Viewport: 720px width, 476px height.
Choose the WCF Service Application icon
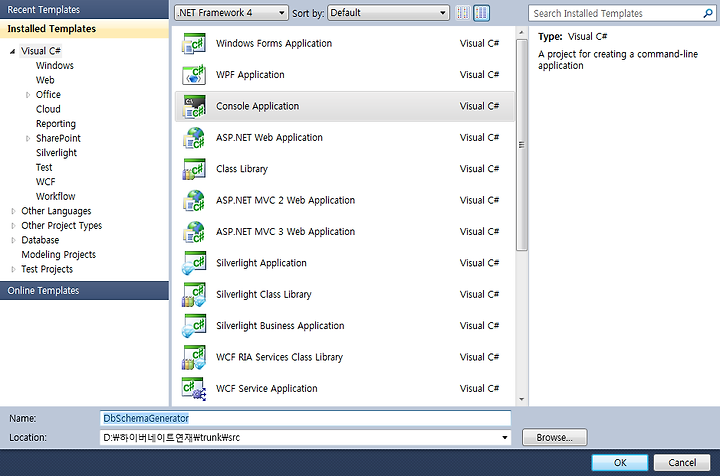coord(194,389)
